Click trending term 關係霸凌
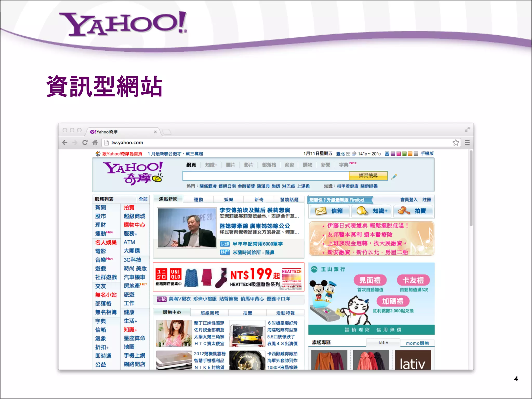This screenshot has width=532, height=399. 208,186
